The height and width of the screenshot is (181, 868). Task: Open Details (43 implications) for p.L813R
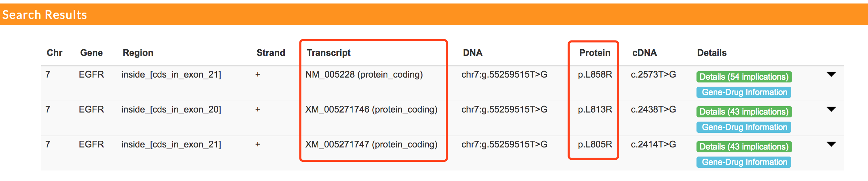(x=744, y=112)
